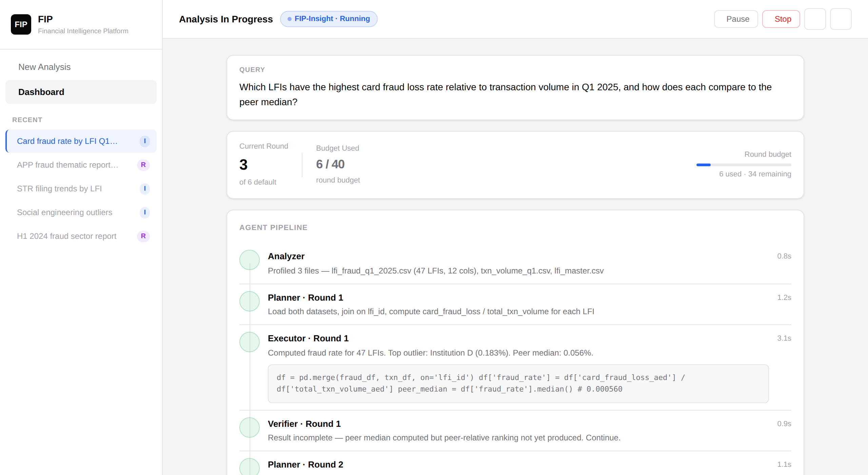
Task: Click the FIP logo square
Action: (x=21, y=24)
